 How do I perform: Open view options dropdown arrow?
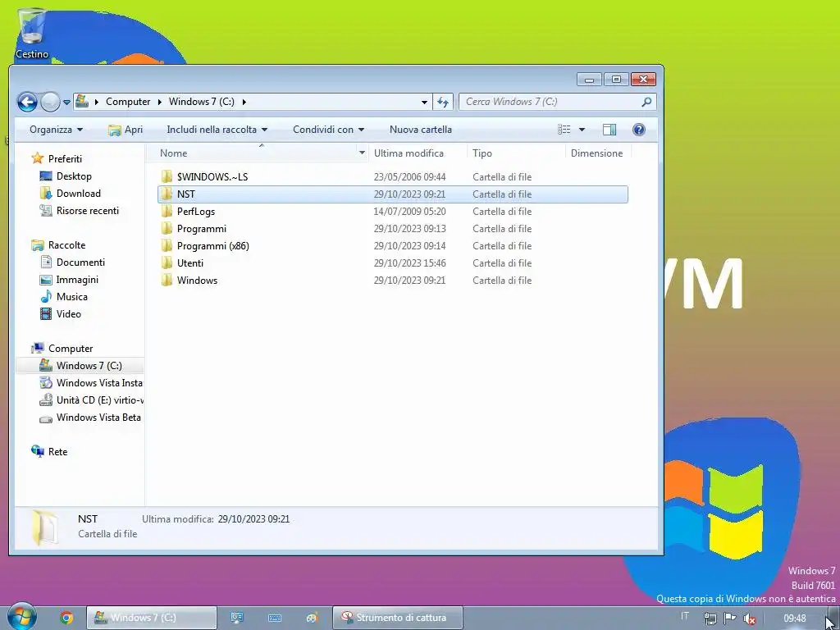(582, 130)
